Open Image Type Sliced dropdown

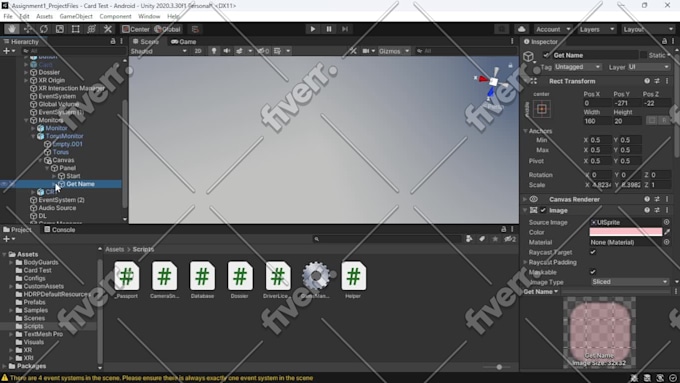coord(630,282)
